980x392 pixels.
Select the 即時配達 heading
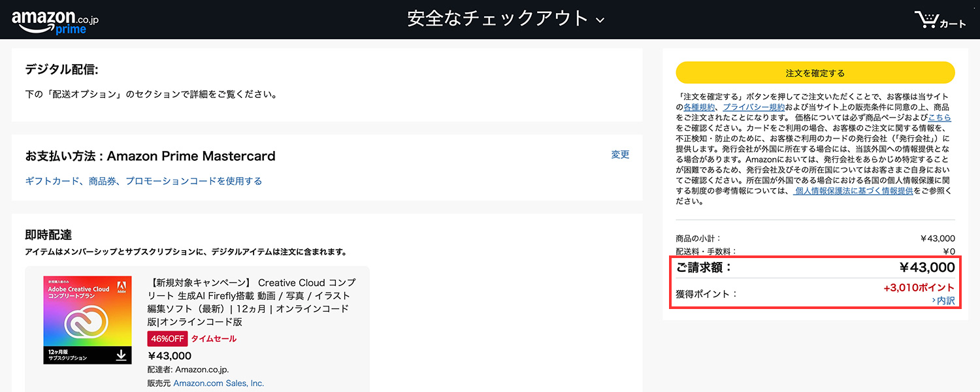click(x=48, y=235)
